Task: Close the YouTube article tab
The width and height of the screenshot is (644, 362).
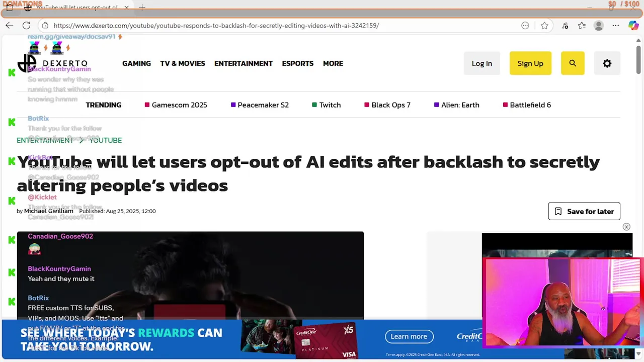Action: [126, 7]
